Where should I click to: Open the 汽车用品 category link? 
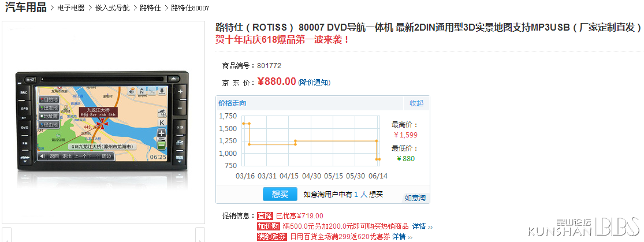26,8
